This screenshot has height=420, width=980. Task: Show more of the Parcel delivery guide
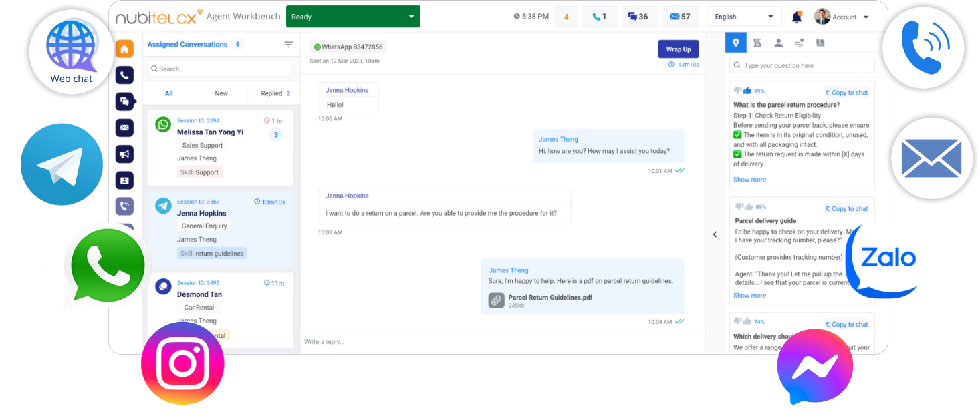click(749, 296)
